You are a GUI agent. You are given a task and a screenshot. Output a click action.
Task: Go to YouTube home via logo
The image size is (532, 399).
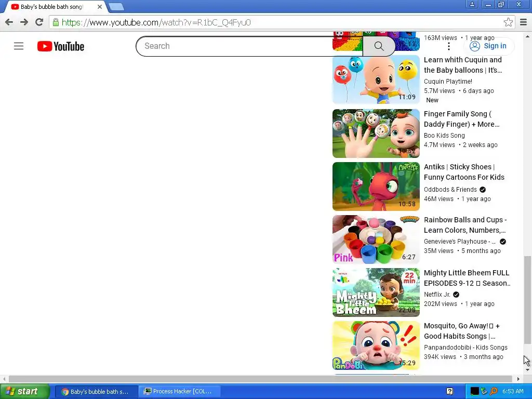[x=61, y=46]
